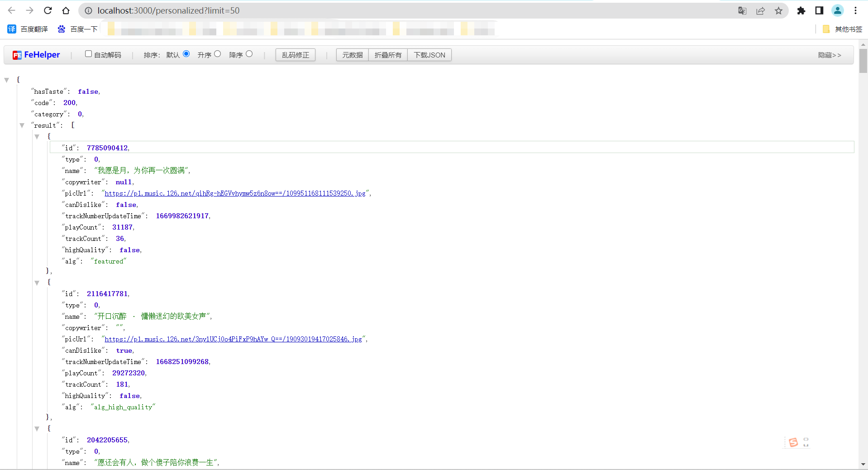This screenshot has width=868, height=470.
Task: Select the canDislike value true
Action: pyautogui.click(x=124, y=350)
